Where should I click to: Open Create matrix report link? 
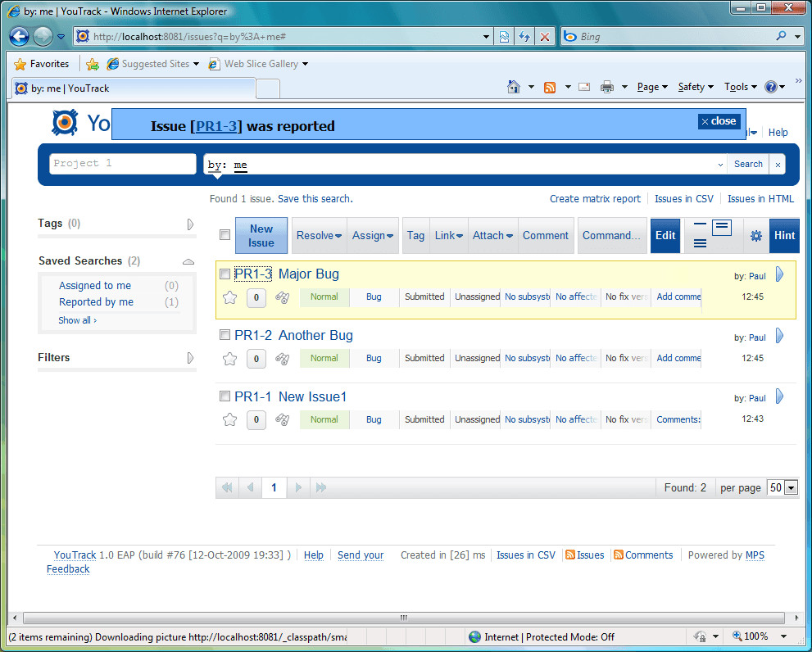(595, 199)
